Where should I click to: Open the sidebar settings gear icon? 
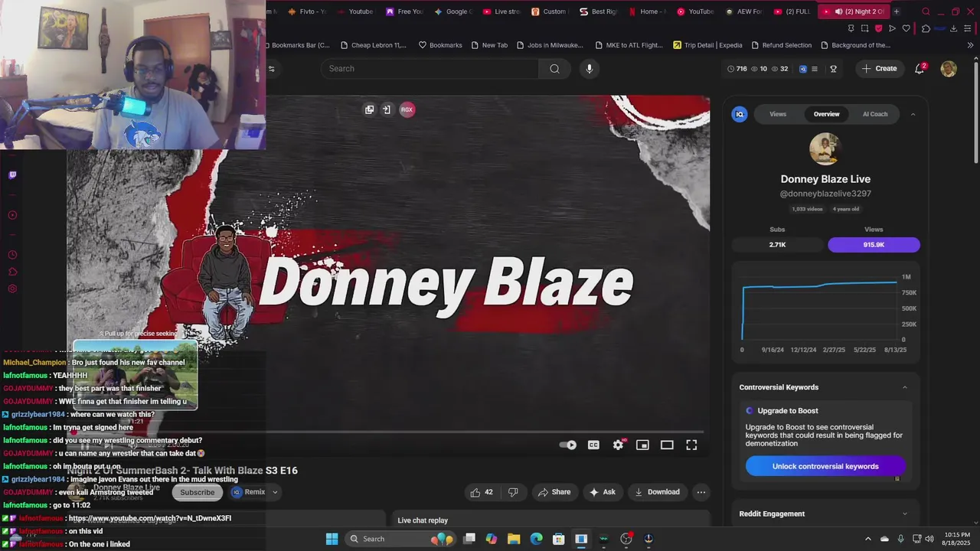pyautogui.click(x=12, y=289)
